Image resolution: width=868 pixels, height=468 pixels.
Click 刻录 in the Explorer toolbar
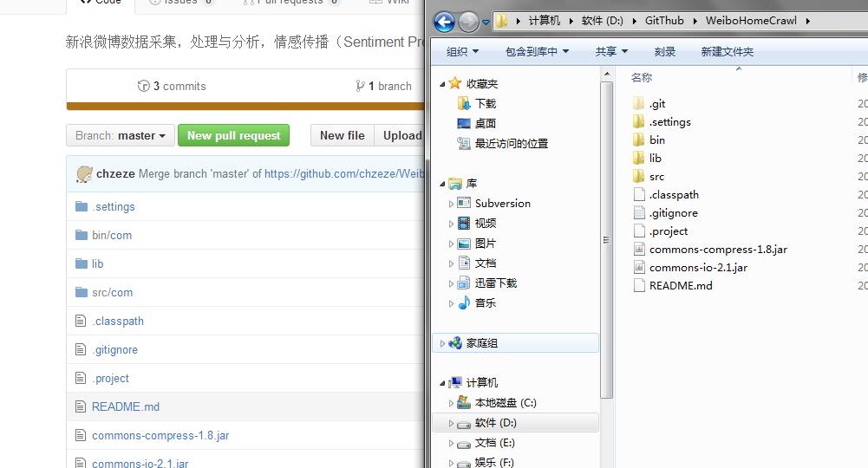[665, 51]
